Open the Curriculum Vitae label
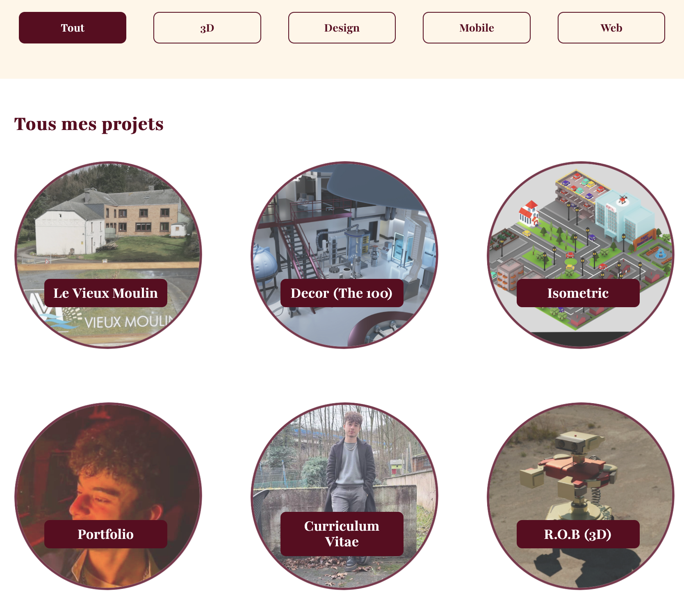This screenshot has width=684, height=616. pos(342,534)
